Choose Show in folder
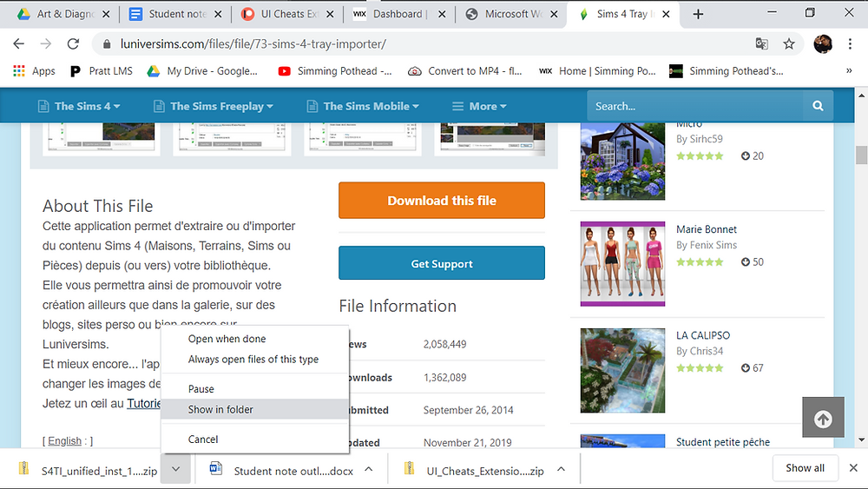This screenshot has height=489, width=868. tap(254, 409)
